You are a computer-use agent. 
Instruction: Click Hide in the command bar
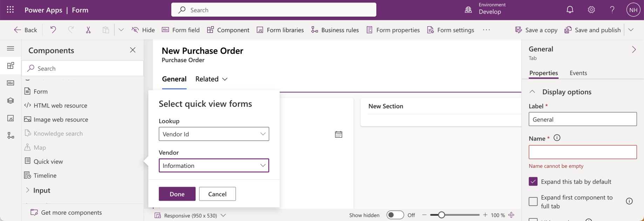[x=143, y=30]
